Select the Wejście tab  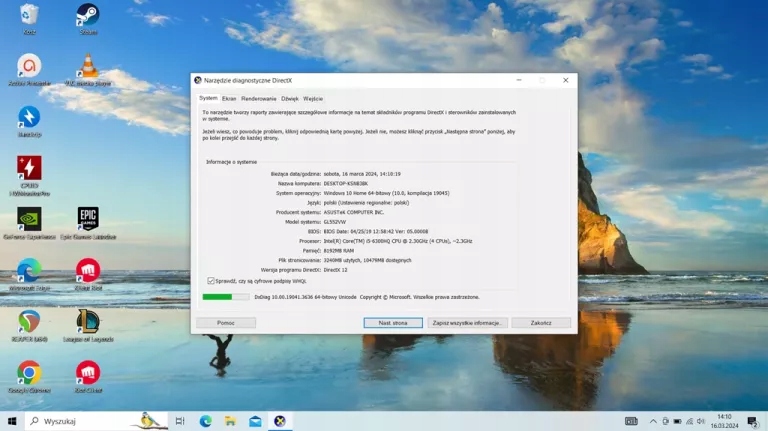coord(313,99)
